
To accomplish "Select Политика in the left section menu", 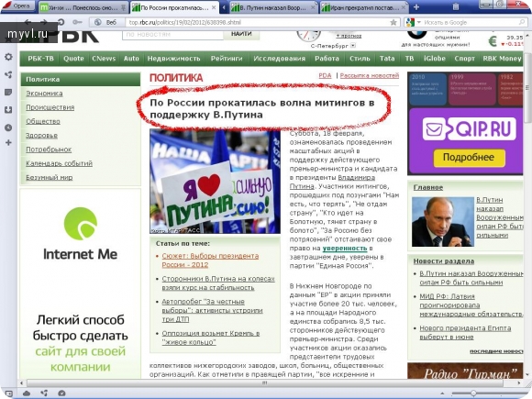I will click(81, 79).
